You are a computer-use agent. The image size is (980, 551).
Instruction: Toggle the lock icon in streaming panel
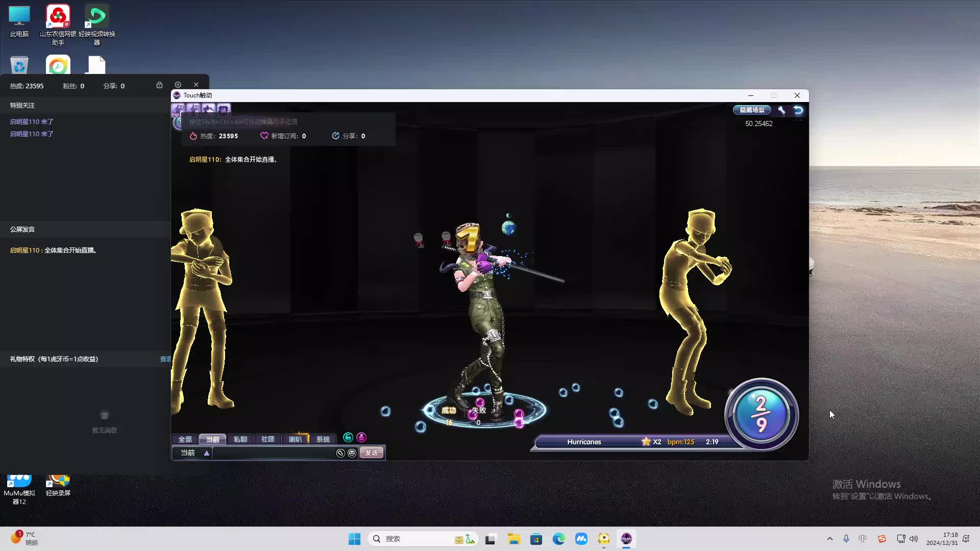(x=159, y=85)
